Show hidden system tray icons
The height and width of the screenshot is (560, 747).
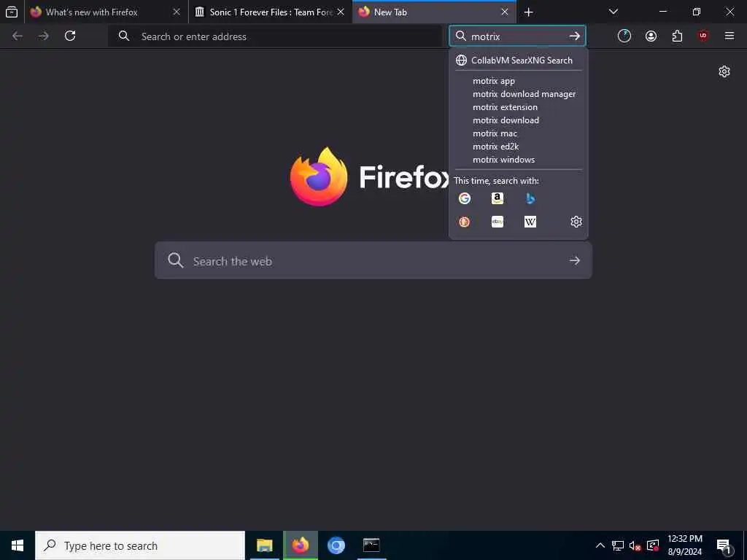point(600,545)
